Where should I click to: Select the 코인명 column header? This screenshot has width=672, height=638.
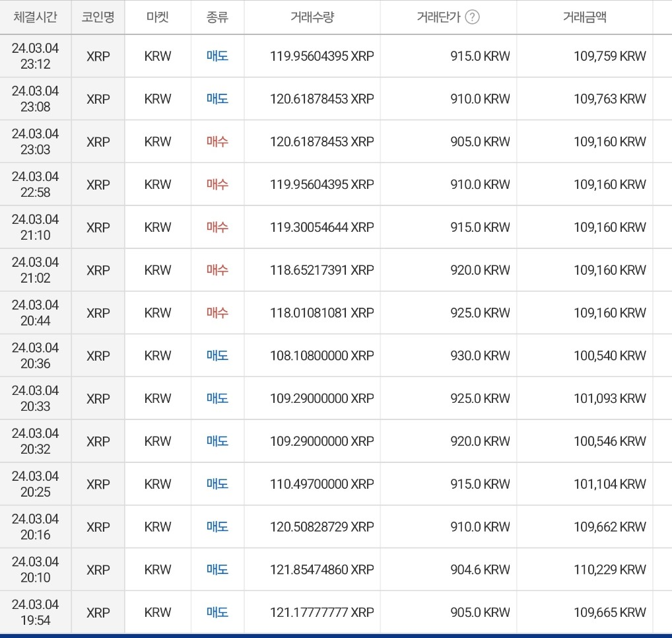coord(98,17)
